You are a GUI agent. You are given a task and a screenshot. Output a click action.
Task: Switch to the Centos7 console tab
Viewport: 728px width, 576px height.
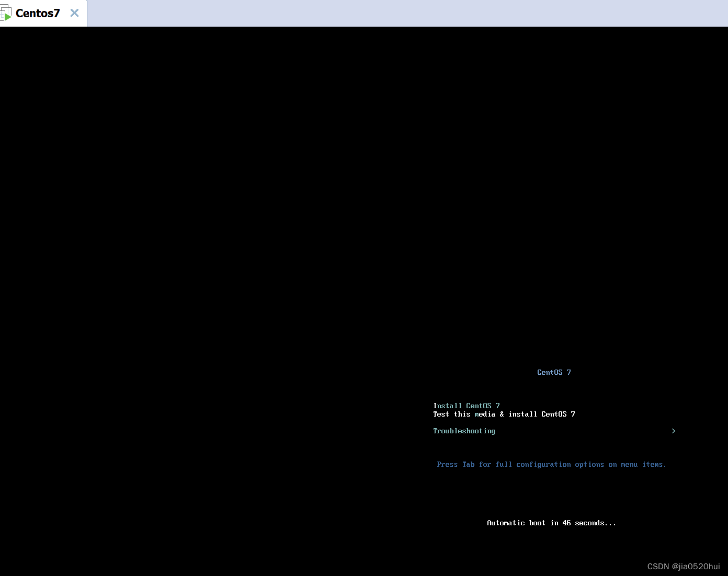click(37, 13)
